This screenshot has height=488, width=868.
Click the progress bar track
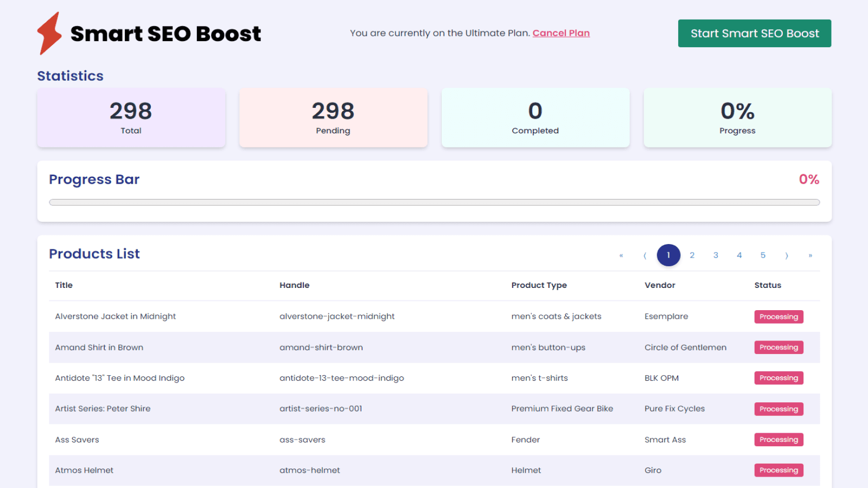[x=434, y=202]
